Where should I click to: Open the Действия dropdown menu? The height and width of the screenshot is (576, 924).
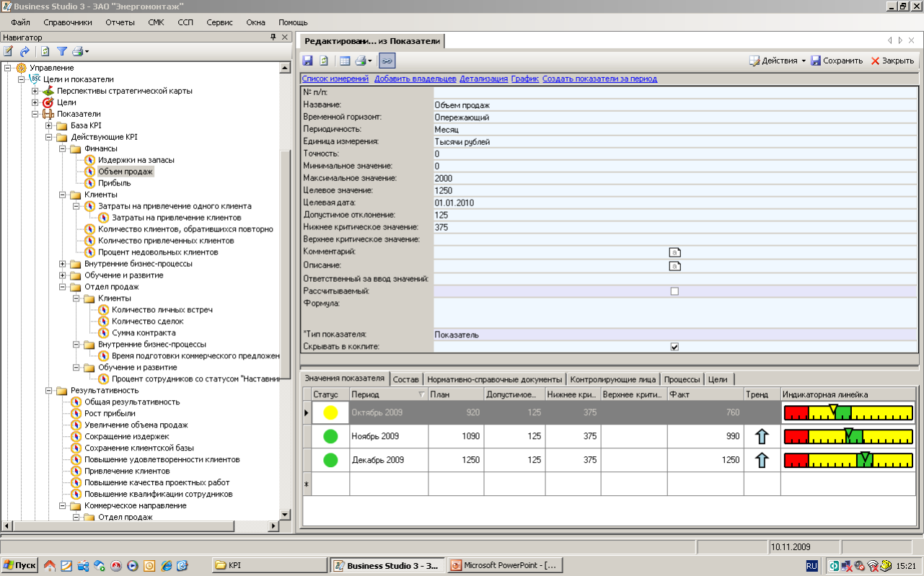(778, 61)
